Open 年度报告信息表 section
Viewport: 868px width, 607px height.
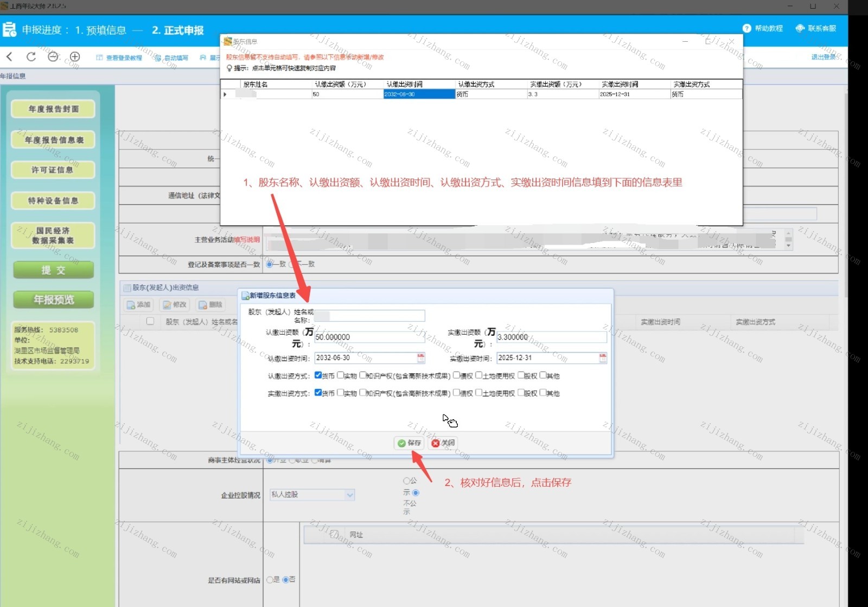coord(53,140)
